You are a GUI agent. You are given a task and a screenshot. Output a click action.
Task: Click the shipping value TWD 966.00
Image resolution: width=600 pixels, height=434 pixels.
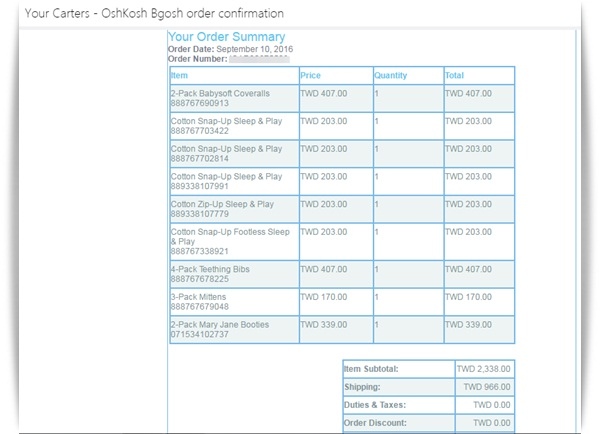487,387
